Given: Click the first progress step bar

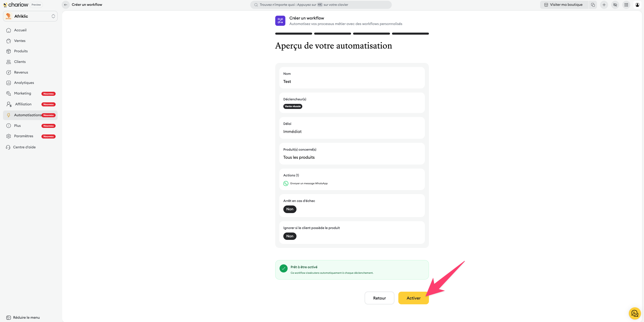Looking at the screenshot, I should click(x=293, y=34).
